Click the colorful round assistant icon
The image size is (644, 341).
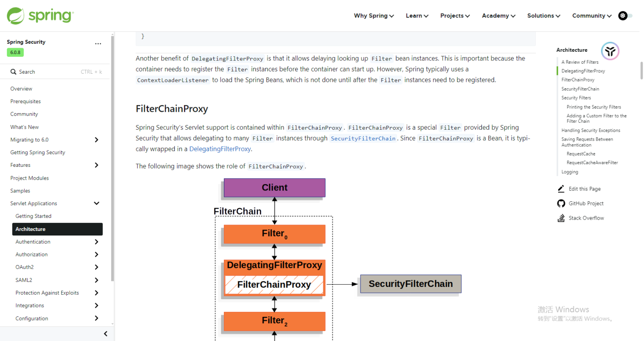pos(610,51)
